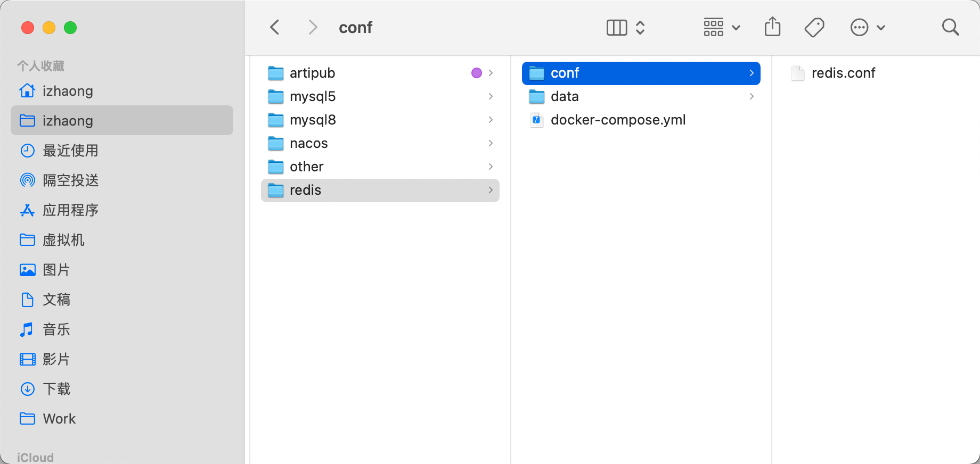The height and width of the screenshot is (464, 980).
Task: Expand the data folder chevron
Action: 752,96
